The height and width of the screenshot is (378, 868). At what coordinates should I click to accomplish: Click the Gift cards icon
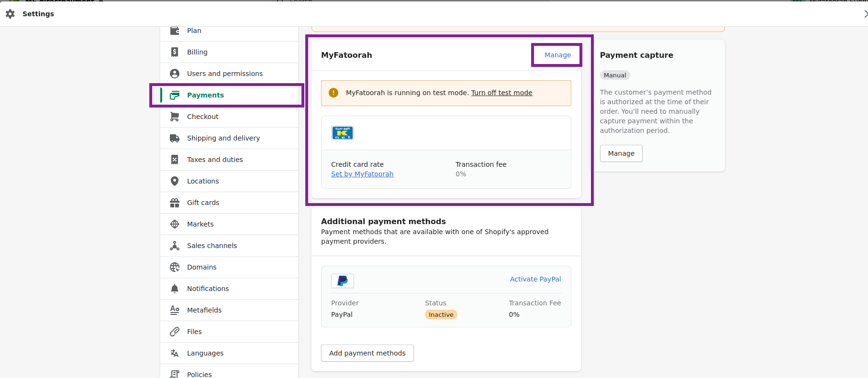pyautogui.click(x=175, y=203)
